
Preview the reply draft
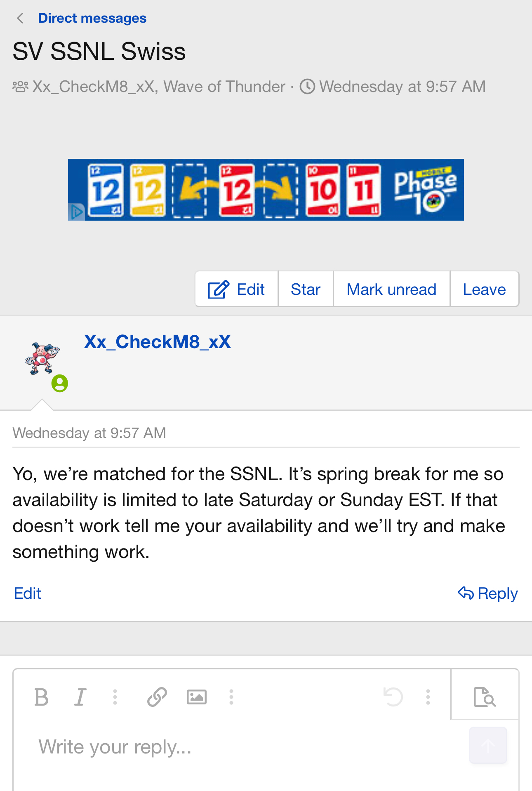click(485, 697)
